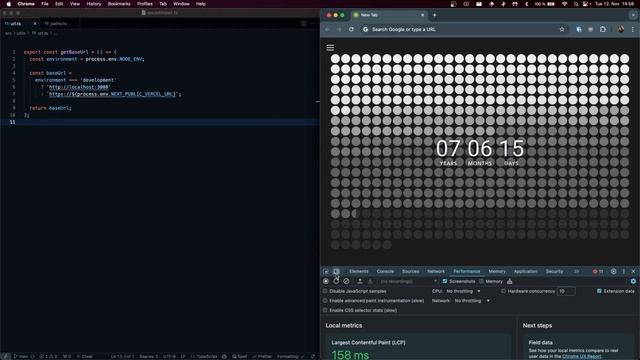Open macOS Spotlight search icon
The height and width of the screenshot is (360, 640).
coord(576,4)
